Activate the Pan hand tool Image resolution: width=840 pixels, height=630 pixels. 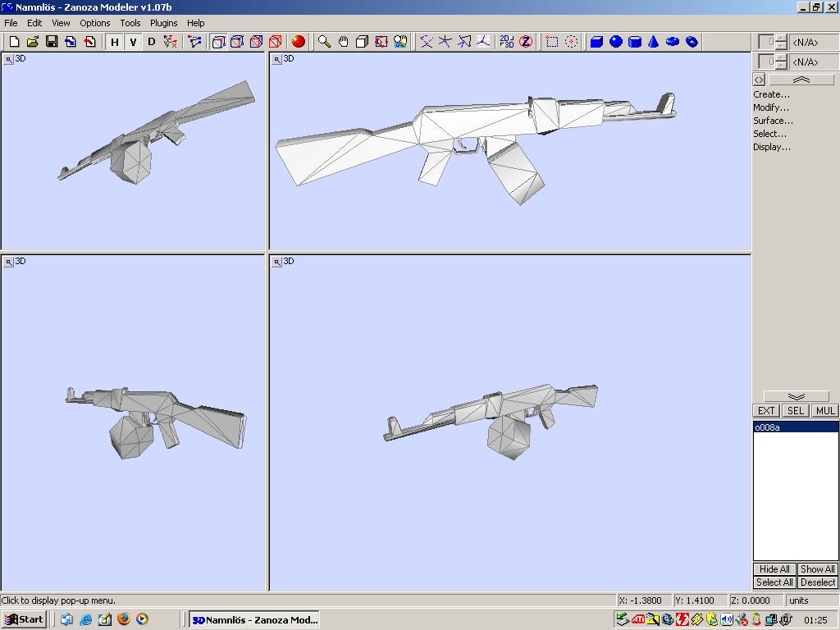(343, 42)
